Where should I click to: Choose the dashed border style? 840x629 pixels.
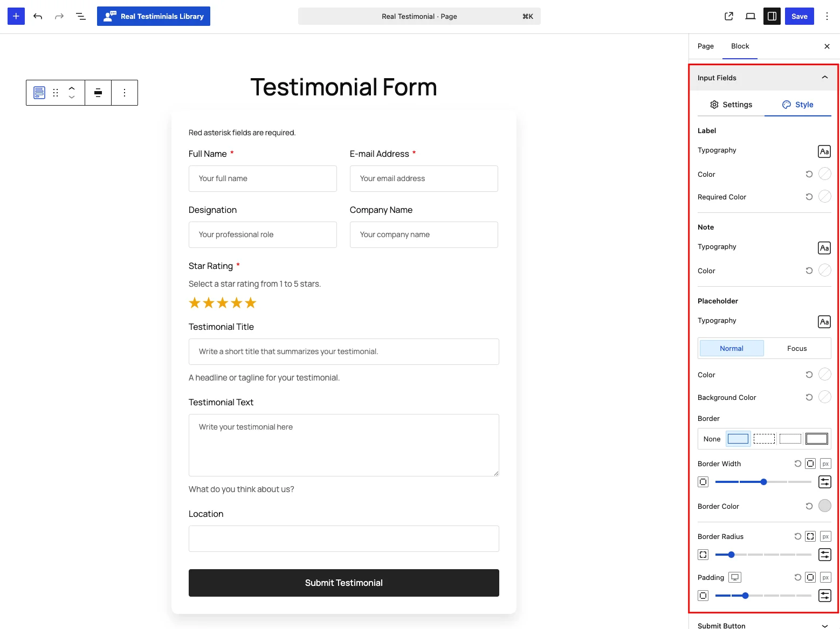point(764,439)
